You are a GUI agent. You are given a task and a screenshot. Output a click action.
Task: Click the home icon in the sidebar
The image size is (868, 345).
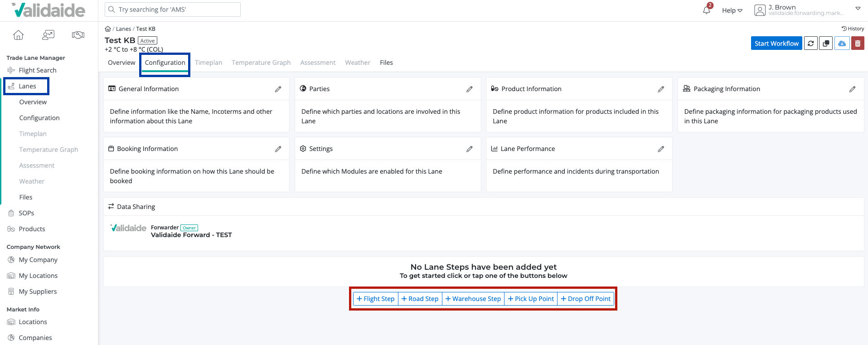pos(18,35)
